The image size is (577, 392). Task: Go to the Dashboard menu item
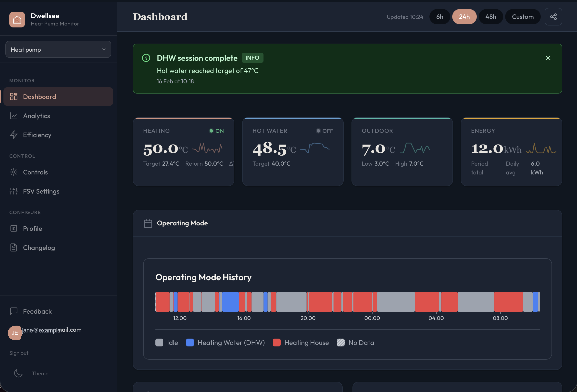click(x=39, y=97)
